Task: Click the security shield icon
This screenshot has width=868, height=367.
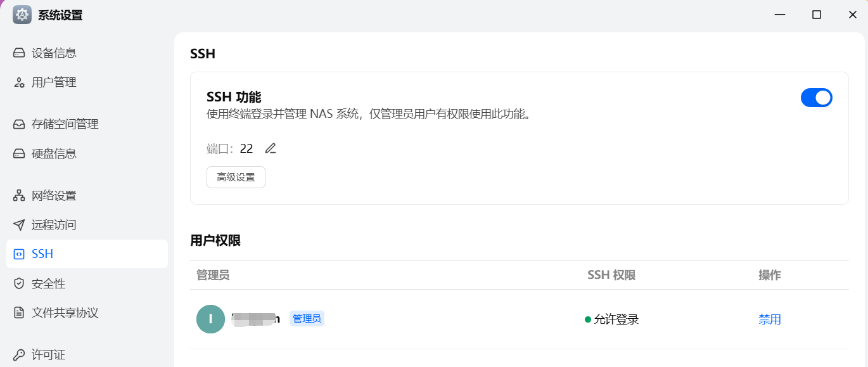Action: click(x=19, y=283)
